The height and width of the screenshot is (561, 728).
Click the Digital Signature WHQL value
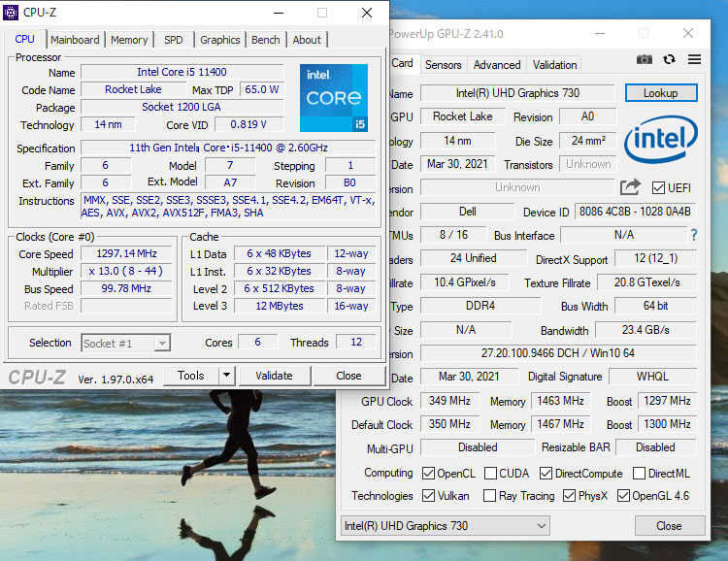tap(653, 377)
